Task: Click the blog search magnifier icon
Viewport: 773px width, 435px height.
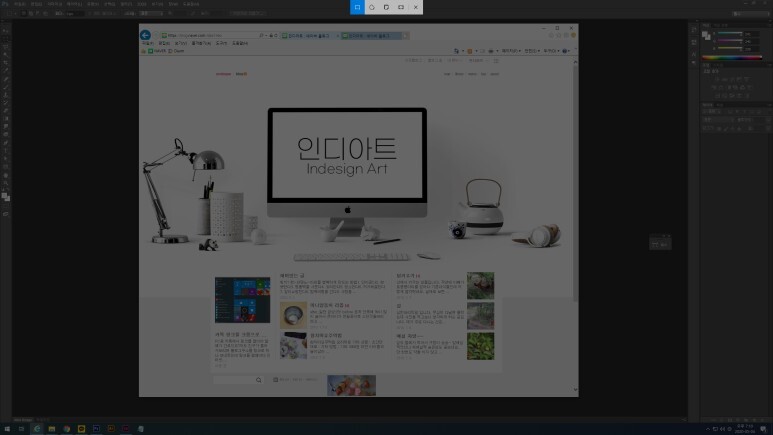Action: (x=259, y=380)
